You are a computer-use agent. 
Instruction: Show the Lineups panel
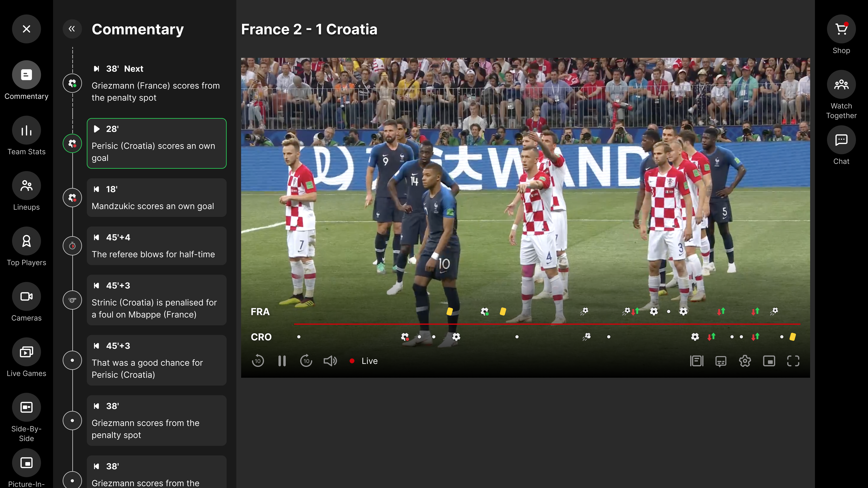tap(26, 191)
